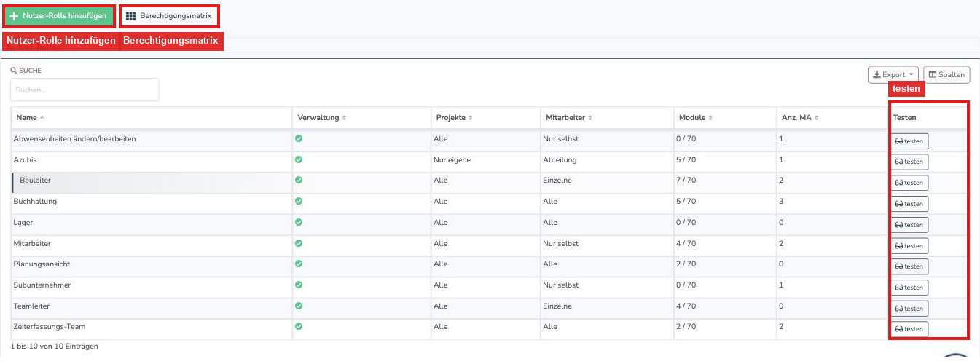The image size is (980, 364).
Task: Click Verwaltung checkmark for Abwensenheiten ändern/bearbeiten
Action: click(299, 138)
